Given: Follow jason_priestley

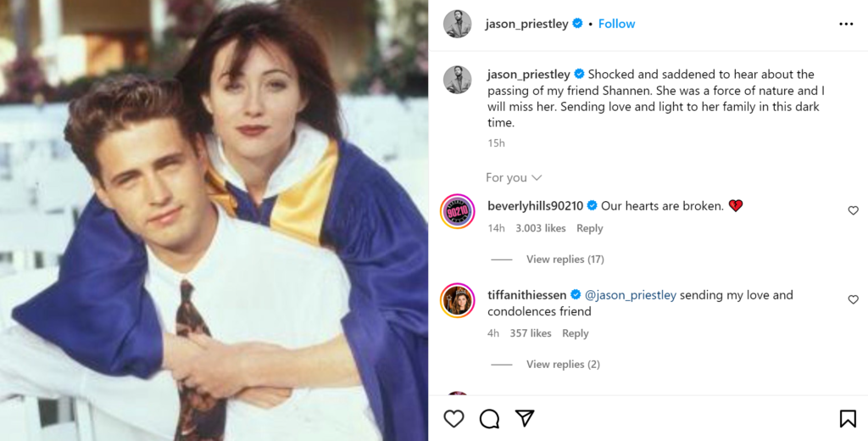Looking at the screenshot, I should (x=616, y=24).
